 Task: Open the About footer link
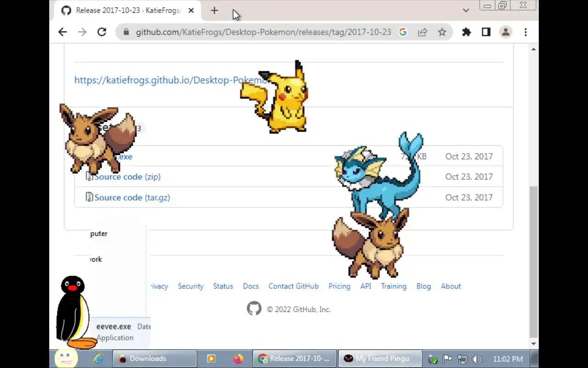pos(451,286)
